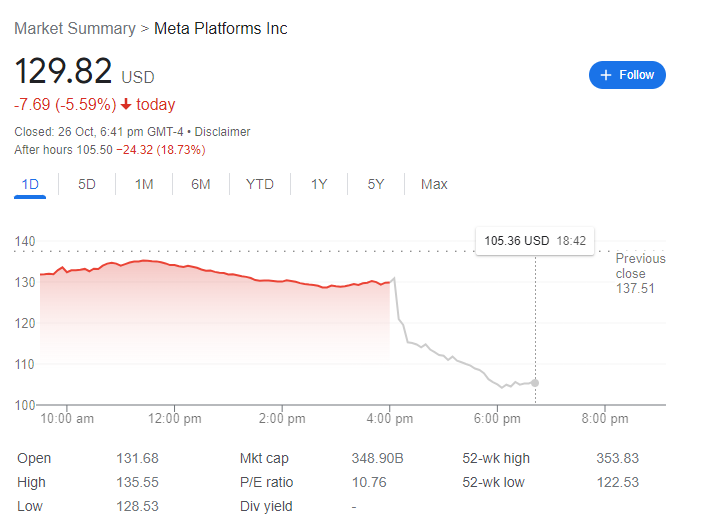This screenshot has height=523, width=702.
Task: Click the Previous close 137.51 label
Action: [x=639, y=273]
